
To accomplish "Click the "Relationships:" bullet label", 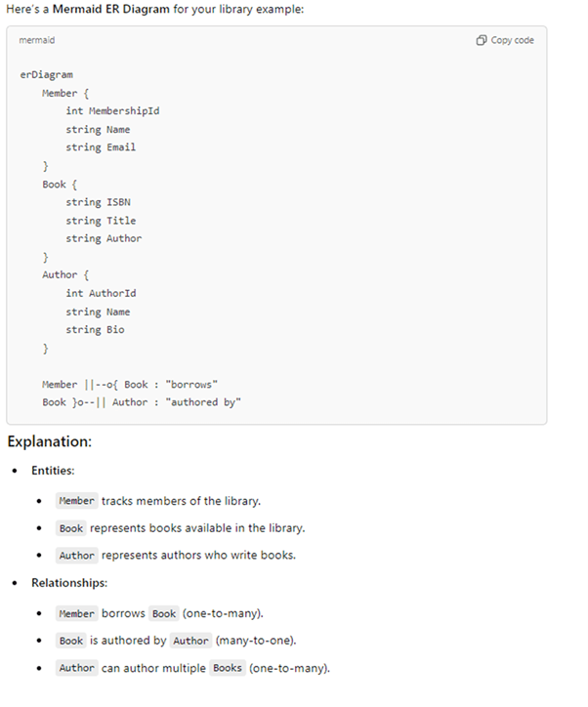I will click(69, 583).
